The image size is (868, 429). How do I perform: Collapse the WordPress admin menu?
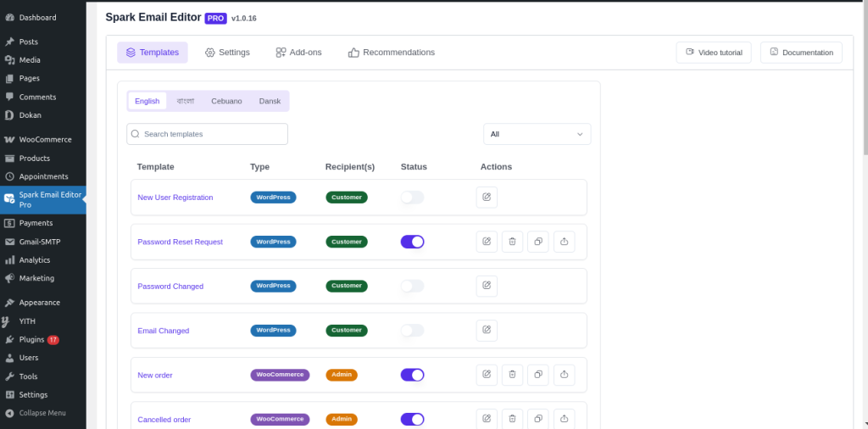tap(42, 413)
